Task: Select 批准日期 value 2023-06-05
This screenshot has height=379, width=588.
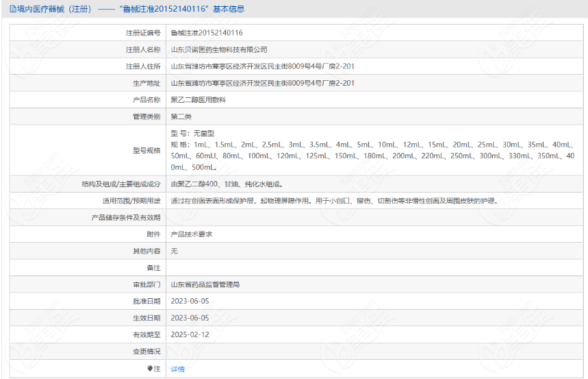Action: [x=190, y=302]
